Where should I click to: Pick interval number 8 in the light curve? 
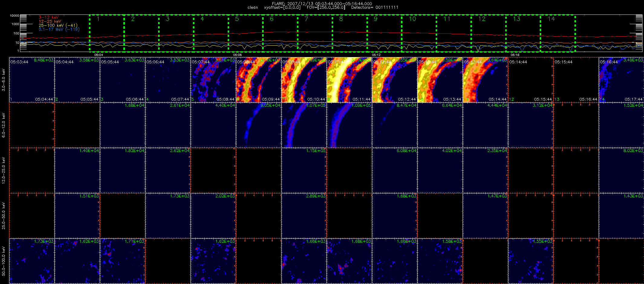(341, 19)
